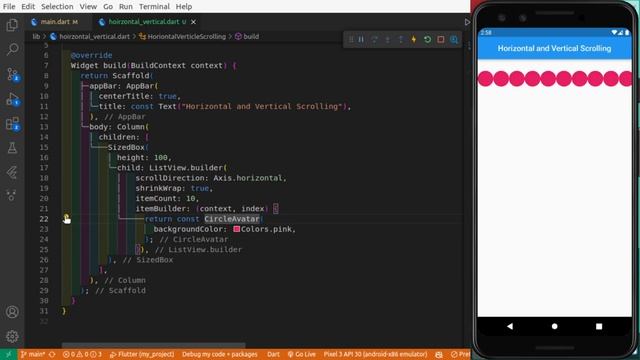Stop debugging with red square icon
640x360 pixels.
[x=441, y=40]
